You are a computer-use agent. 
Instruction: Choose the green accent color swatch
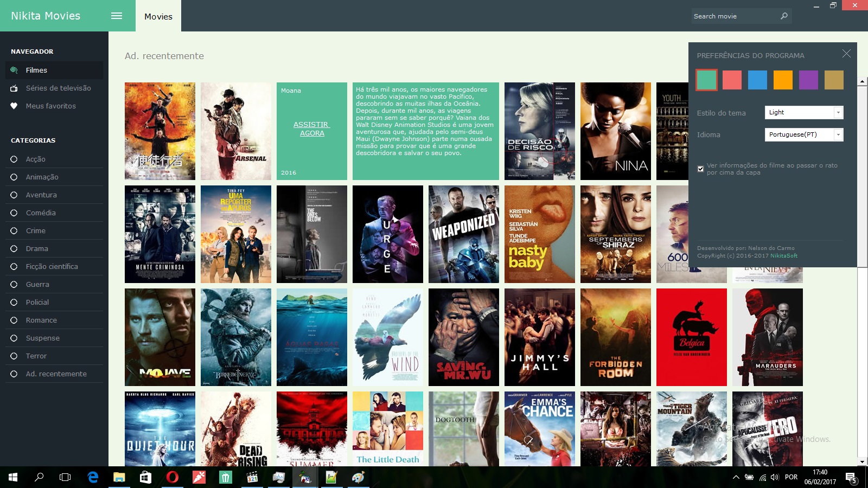coord(706,80)
